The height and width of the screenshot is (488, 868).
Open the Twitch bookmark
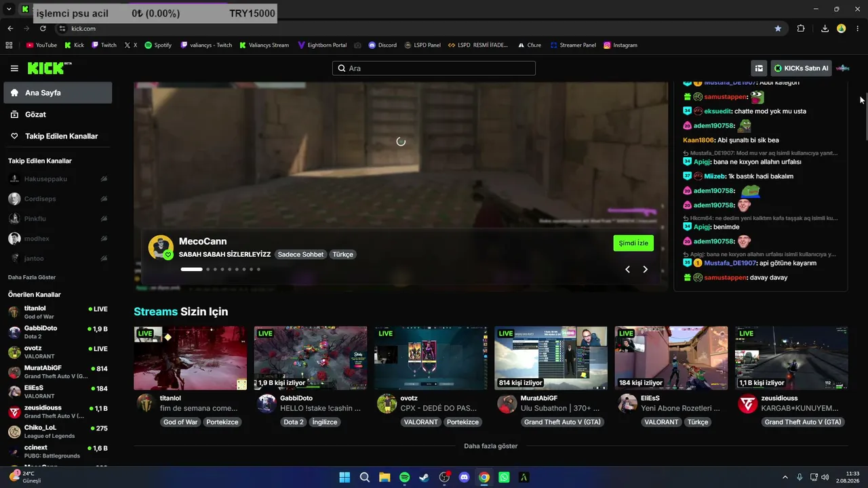coord(104,45)
